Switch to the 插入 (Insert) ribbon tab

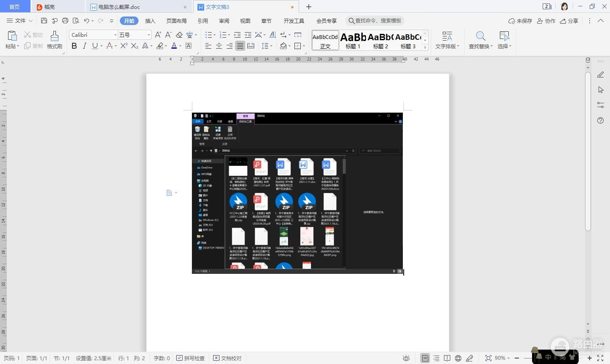(150, 21)
